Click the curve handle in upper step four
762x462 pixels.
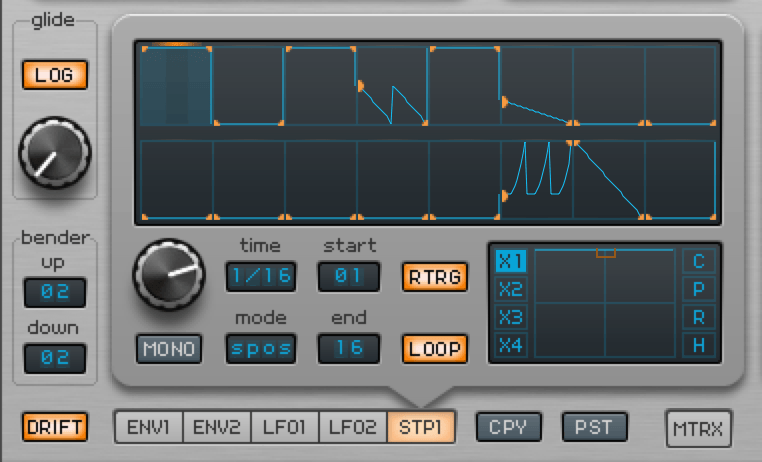click(361, 86)
